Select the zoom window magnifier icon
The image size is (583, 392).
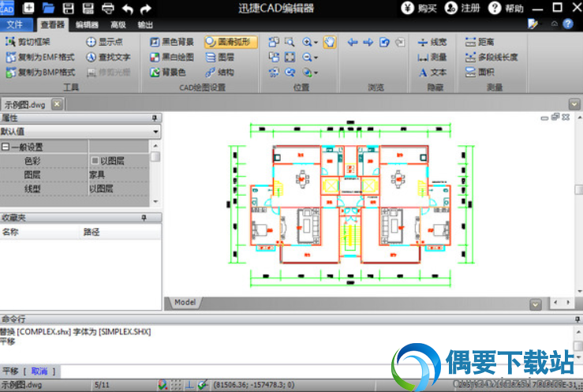coord(290,42)
